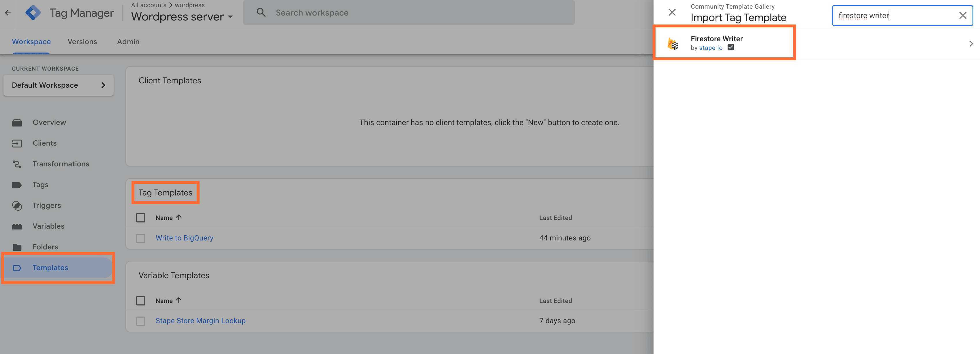Check the Stape Store Margin Lookup checkbox

(141, 321)
